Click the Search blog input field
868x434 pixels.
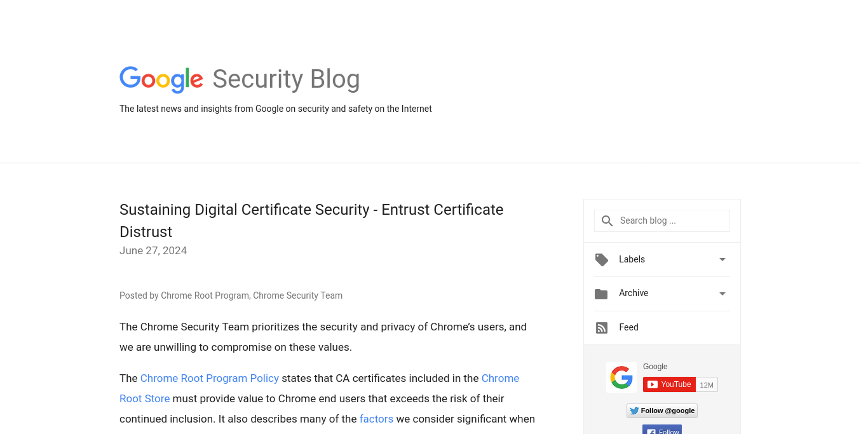coord(671,220)
